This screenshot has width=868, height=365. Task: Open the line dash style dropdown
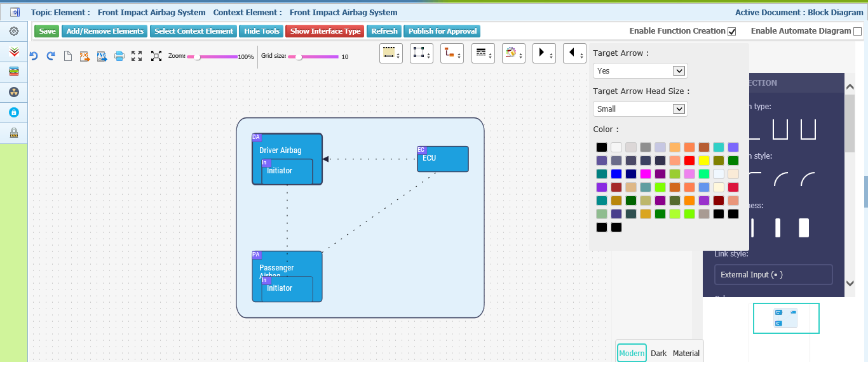click(483, 53)
